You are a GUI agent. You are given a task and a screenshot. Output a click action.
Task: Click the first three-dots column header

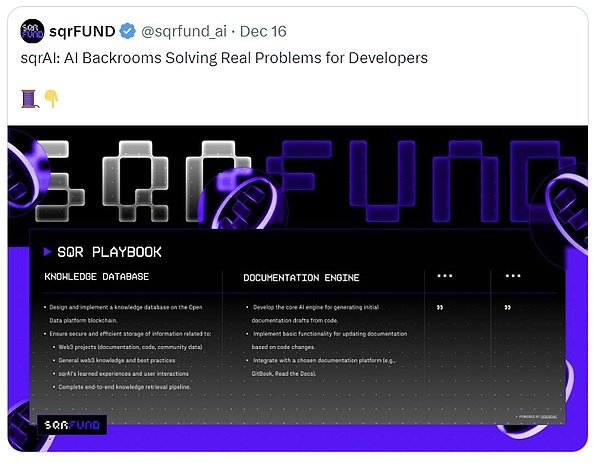(x=445, y=276)
